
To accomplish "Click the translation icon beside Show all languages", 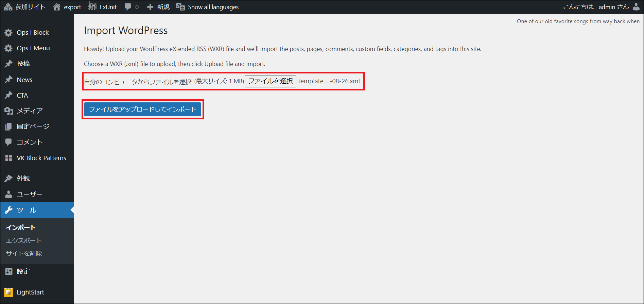I will [180, 7].
